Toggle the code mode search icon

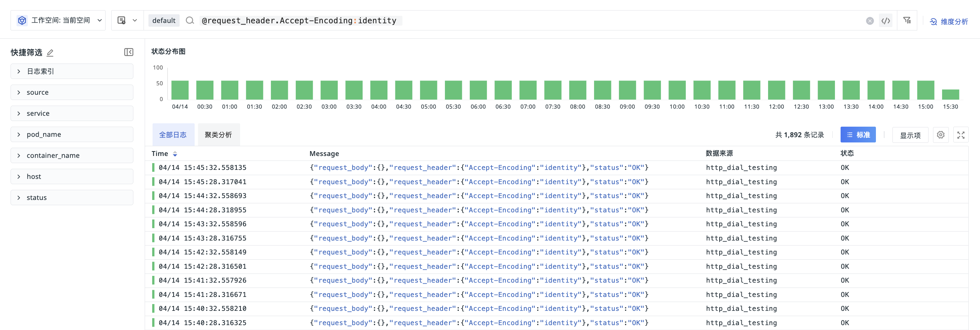886,21
